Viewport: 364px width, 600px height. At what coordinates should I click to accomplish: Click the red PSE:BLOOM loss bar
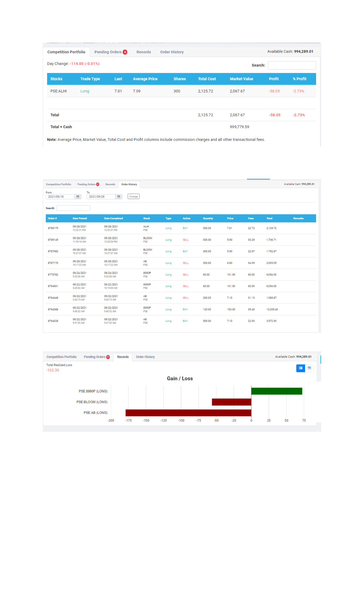[232, 402]
